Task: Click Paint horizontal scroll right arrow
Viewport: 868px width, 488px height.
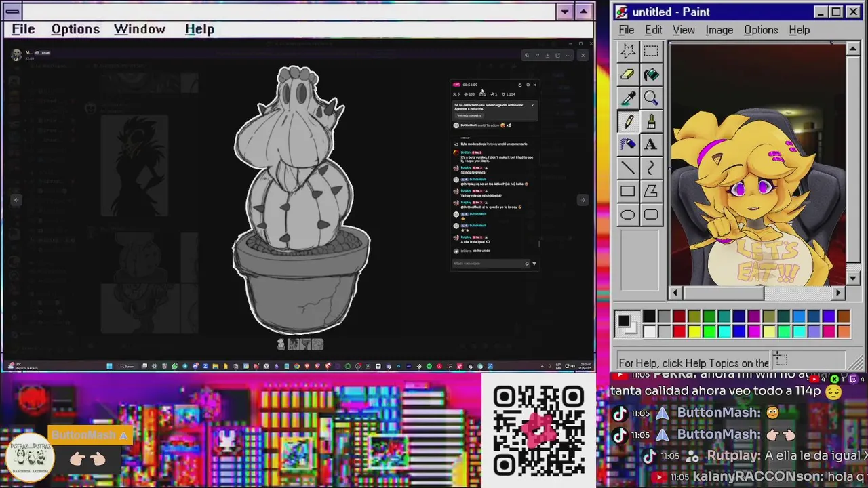Action: click(x=839, y=293)
